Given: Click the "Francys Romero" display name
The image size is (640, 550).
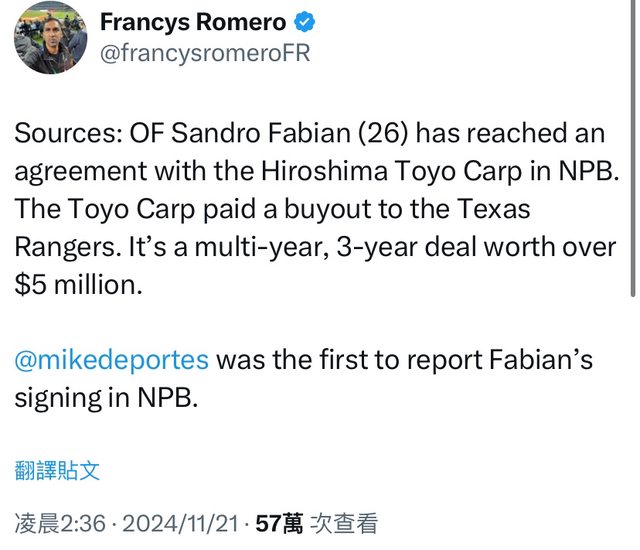Looking at the screenshot, I should 207,22.
